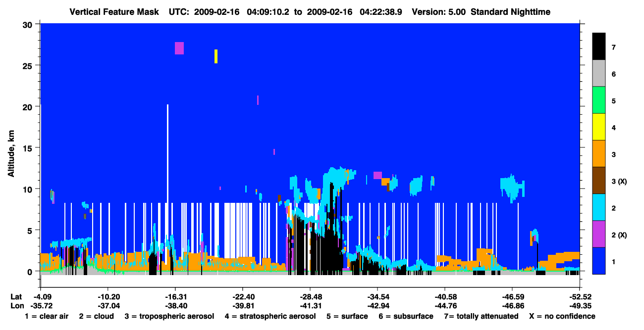Click the '3 = tropospheric aerosol' legend text
This screenshot has width=644, height=330.
[x=169, y=316]
